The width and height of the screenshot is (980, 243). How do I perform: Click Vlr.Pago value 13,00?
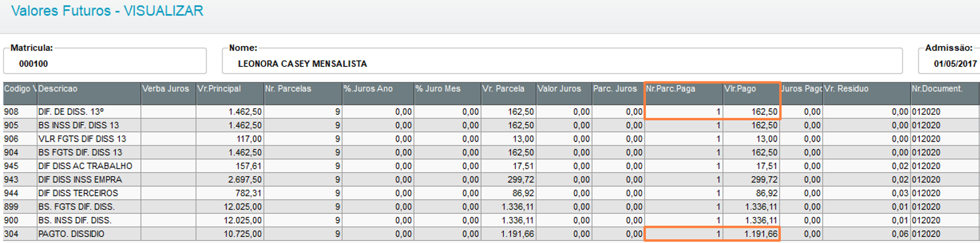pyautogui.click(x=751, y=139)
